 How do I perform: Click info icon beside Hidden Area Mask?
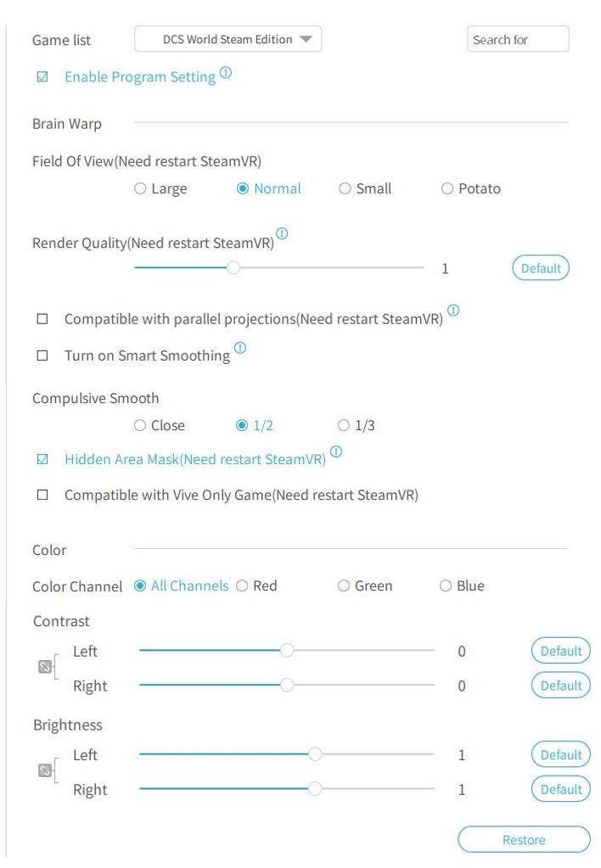[336, 451]
